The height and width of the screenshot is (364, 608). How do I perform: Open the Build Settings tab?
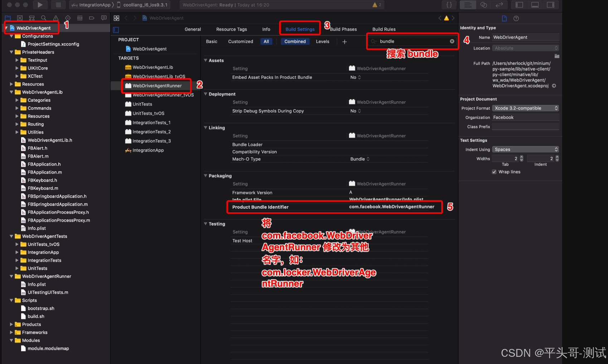click(300, 29)
